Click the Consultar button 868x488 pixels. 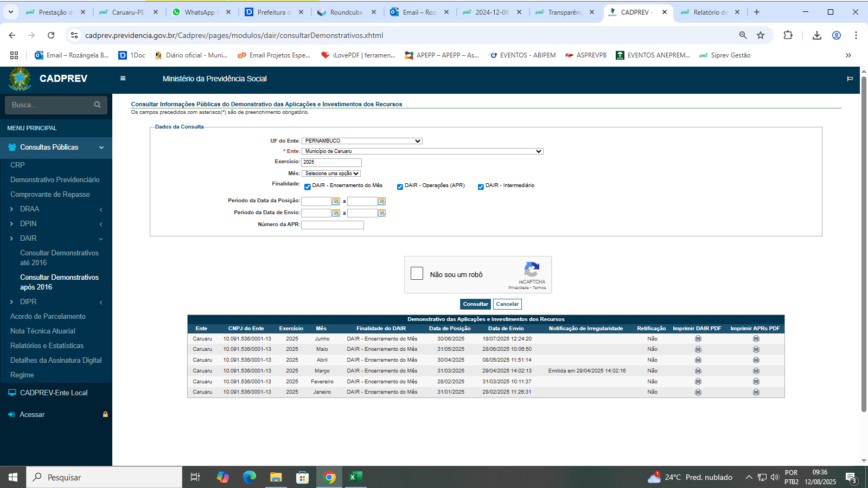coord(475,304)
